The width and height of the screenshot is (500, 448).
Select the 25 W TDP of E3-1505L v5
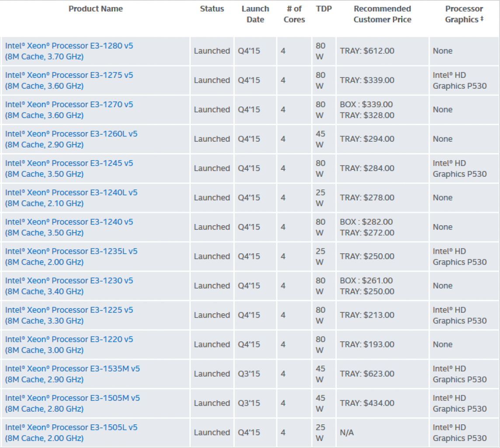[321, 432]
